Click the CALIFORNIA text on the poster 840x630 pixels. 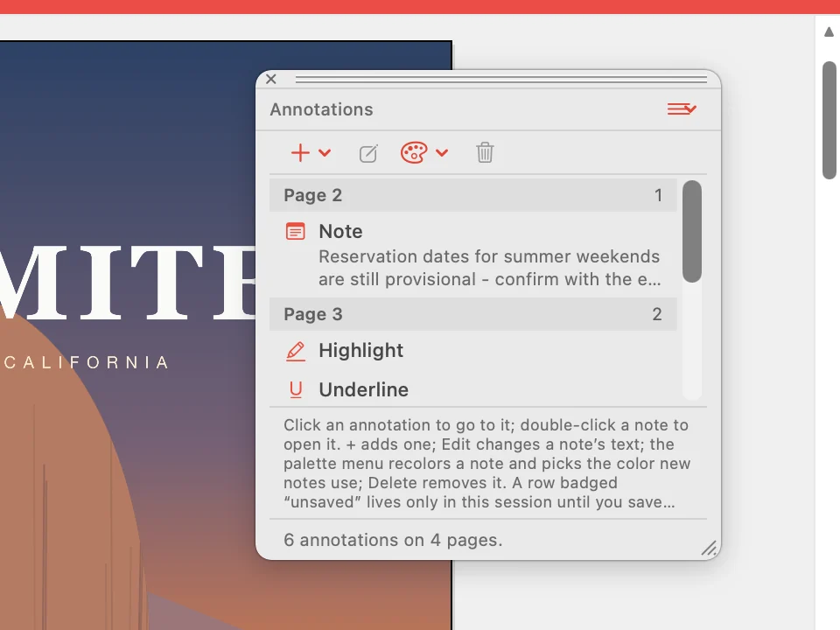(x=87, y=362)
